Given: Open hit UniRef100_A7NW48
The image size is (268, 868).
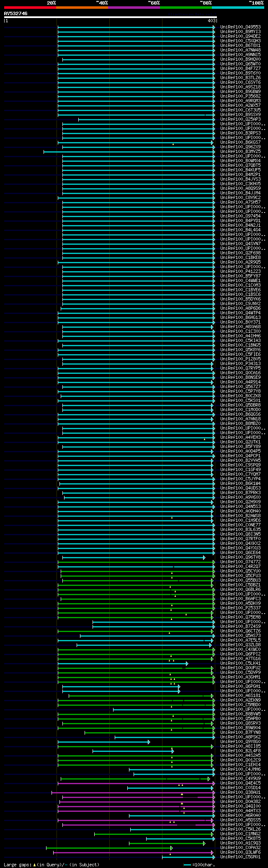Looking at the screenshot, I should (x=241, y=50).
